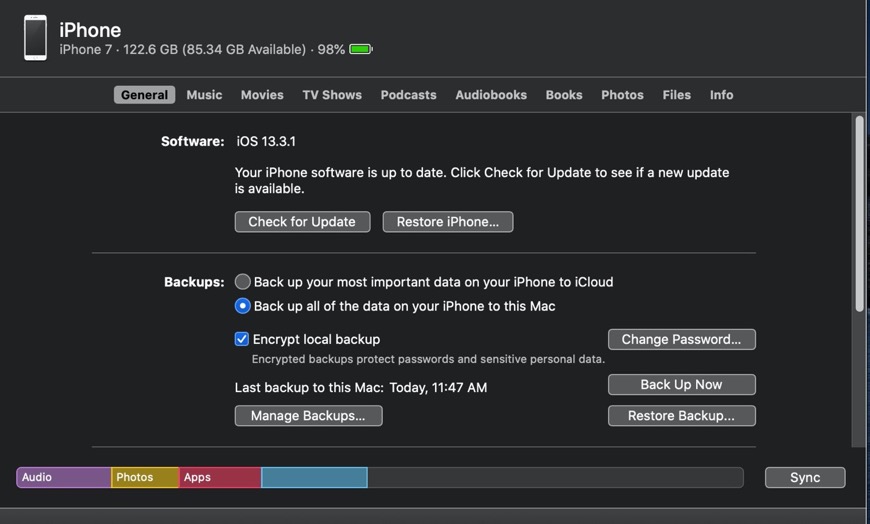
Task: Open the Files tab
Action: pyautogui.click(x=676, y=95)
